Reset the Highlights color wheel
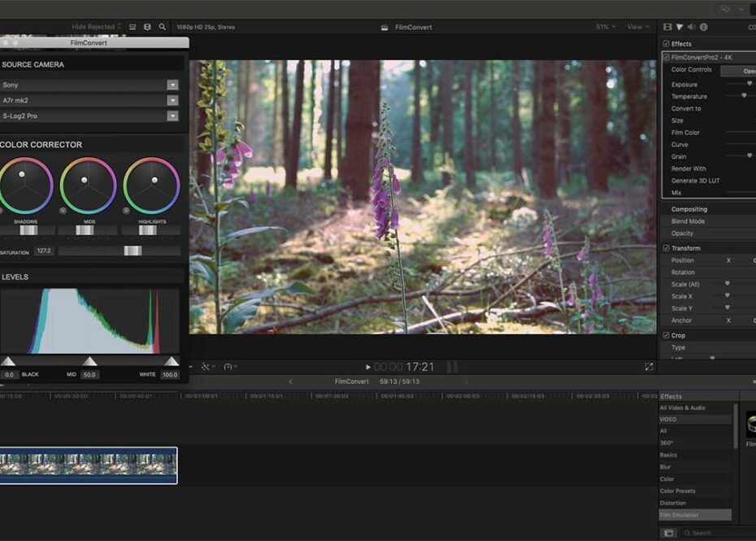 126,211
